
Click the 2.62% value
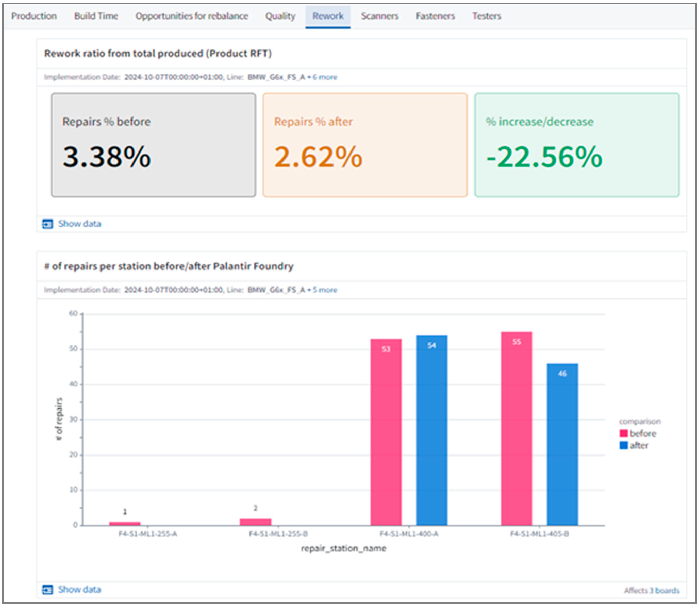[x=319, y=157]
